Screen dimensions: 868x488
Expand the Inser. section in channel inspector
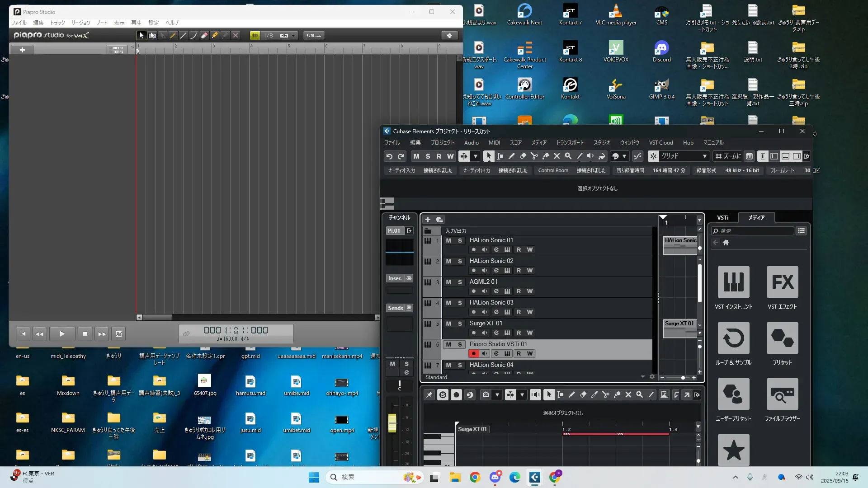click(395, 278)
